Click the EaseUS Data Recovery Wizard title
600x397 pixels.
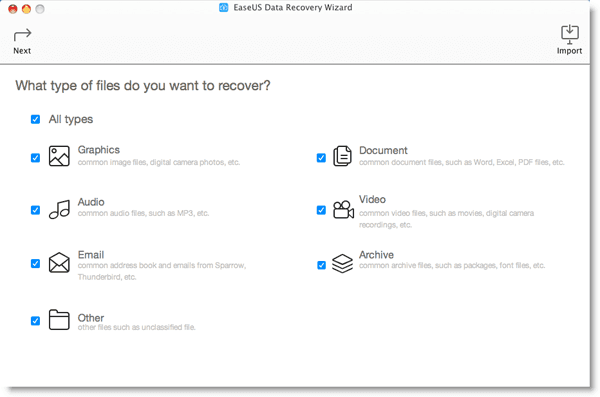pos(293,8)
